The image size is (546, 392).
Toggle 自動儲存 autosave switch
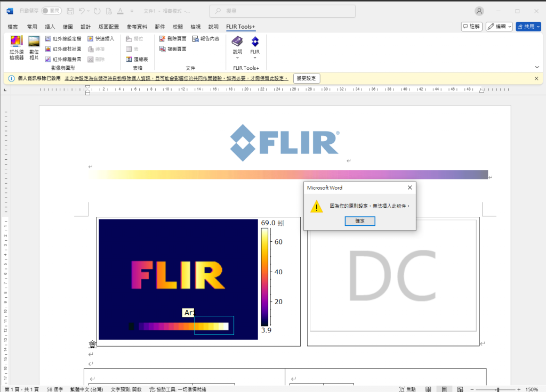click(x=51, y=11)
